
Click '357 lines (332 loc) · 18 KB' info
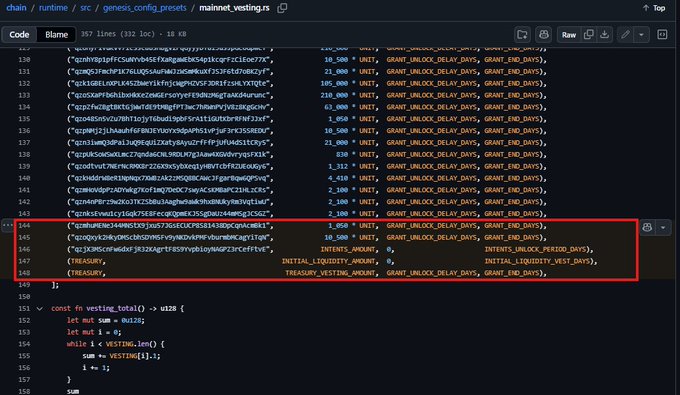134,34
